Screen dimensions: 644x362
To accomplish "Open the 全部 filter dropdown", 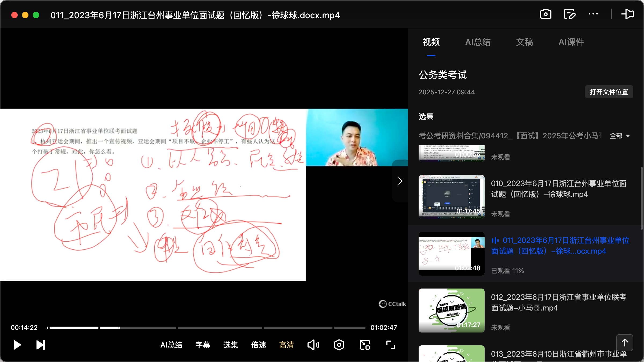I will click(x=620, y=136).
